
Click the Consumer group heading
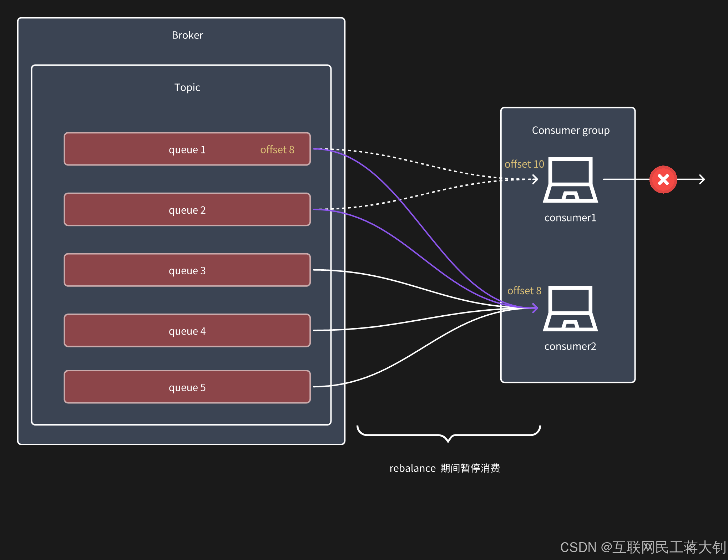[x=570, y=131]
